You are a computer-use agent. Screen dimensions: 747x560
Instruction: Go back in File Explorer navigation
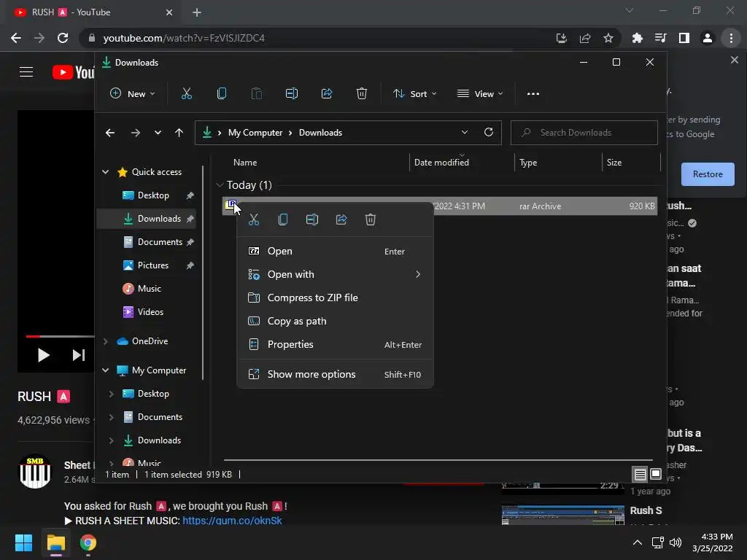click(110, 133)
